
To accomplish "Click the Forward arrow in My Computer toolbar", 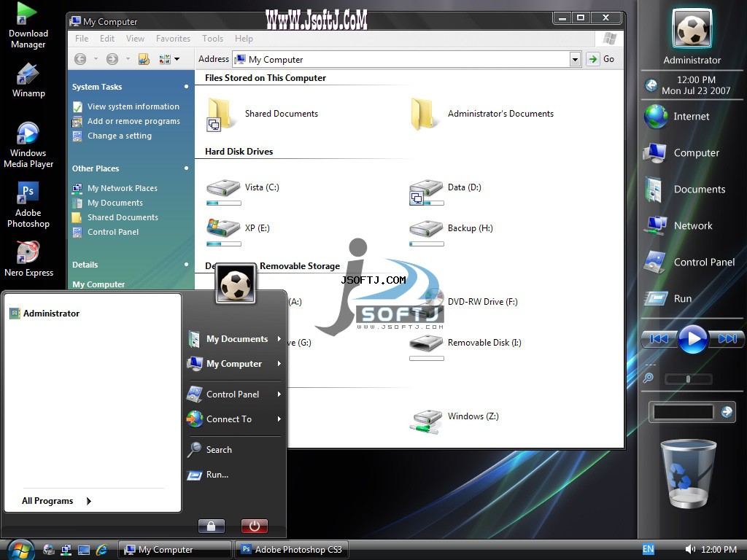I will point(112,59).
